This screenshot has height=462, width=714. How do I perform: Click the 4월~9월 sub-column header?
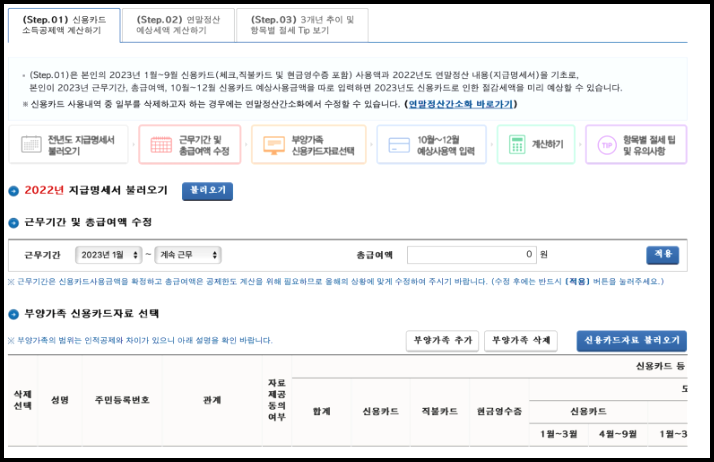coord(617,434)
